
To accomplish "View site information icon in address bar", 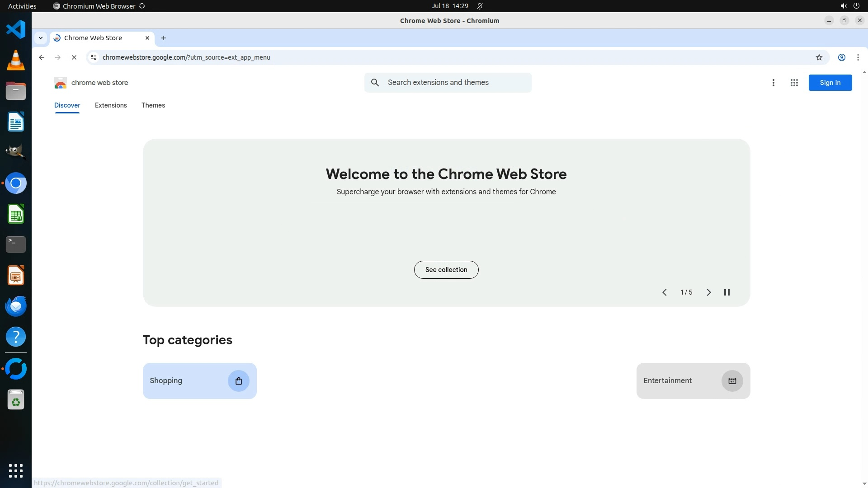I will click(94, 57).
